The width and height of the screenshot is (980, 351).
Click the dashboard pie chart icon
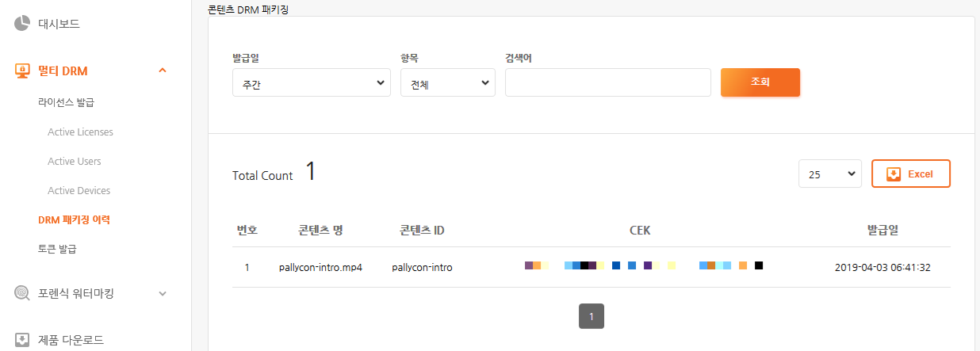point(22,24)
